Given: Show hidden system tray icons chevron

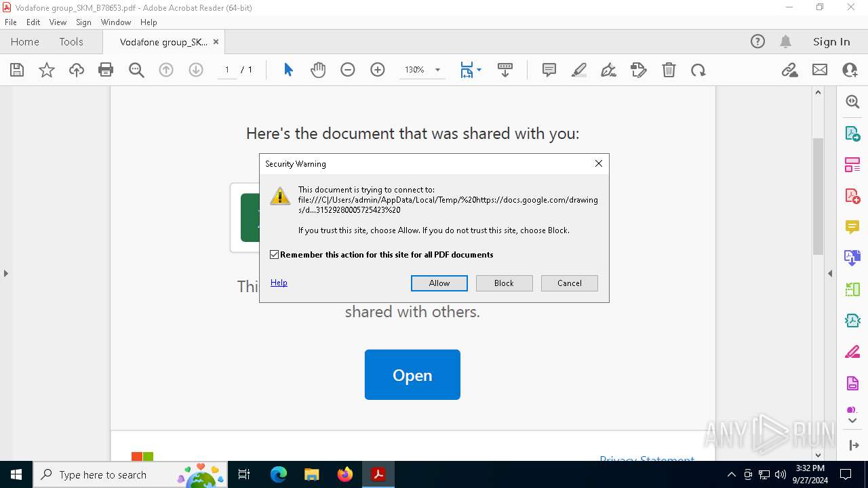Looking at the screenshot, I should (731, 474).
